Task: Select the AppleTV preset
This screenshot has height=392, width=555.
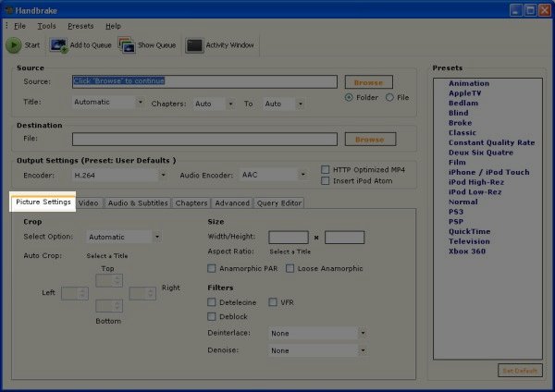Action: [x=463, y=93]
